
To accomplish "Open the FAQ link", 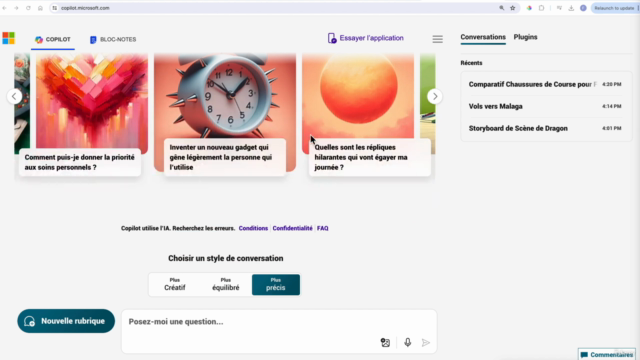I will pyautogui.click(x=322, y=228).
